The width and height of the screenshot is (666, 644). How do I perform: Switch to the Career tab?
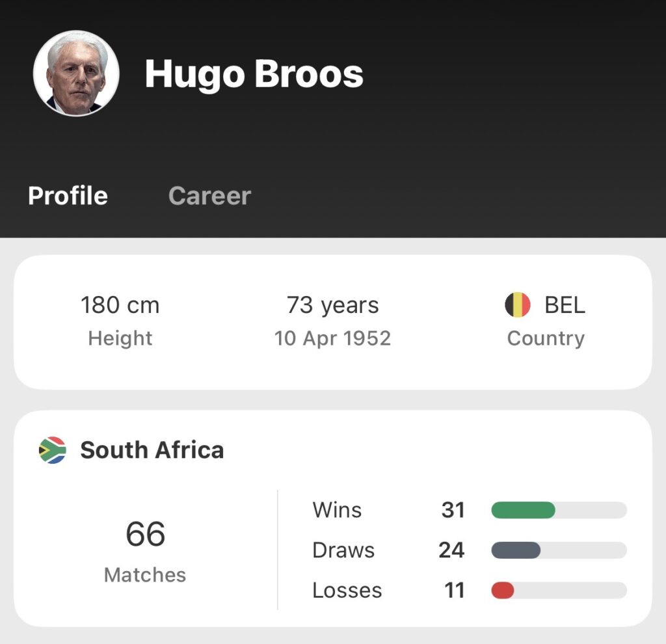click(x=209, y=196)
